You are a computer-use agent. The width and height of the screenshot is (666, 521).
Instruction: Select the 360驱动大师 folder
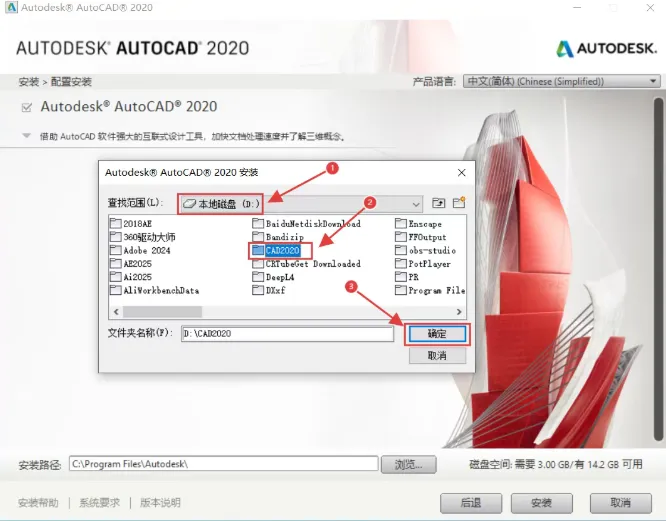point(143,237)
